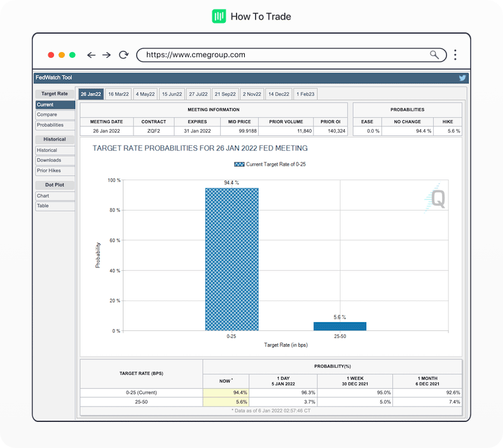Switch to the 27 Jul22 tab
The image size is (503, 448).
[198, 94]
